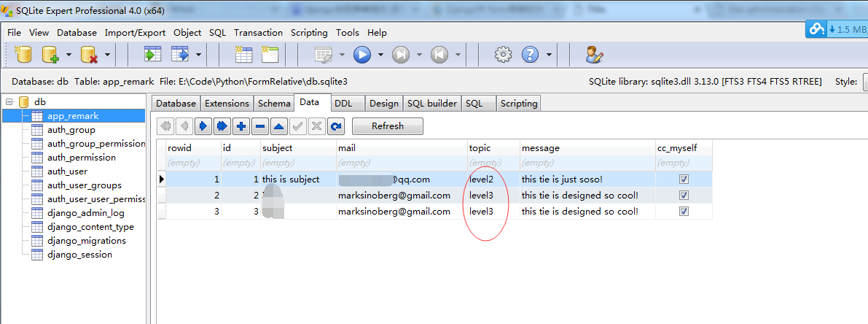Open Options with the gear icon
868x324 pixels.
(x=503, y=54)
